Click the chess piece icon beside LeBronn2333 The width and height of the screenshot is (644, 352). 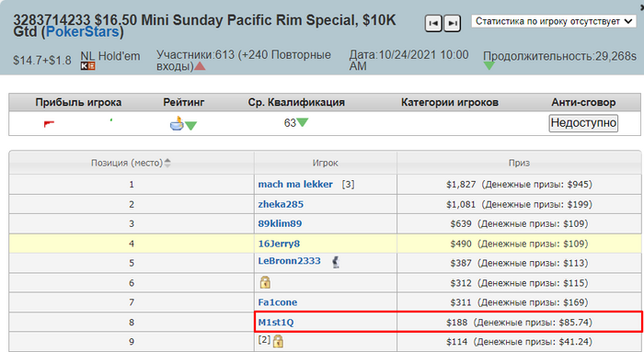(x=336, y=262)
